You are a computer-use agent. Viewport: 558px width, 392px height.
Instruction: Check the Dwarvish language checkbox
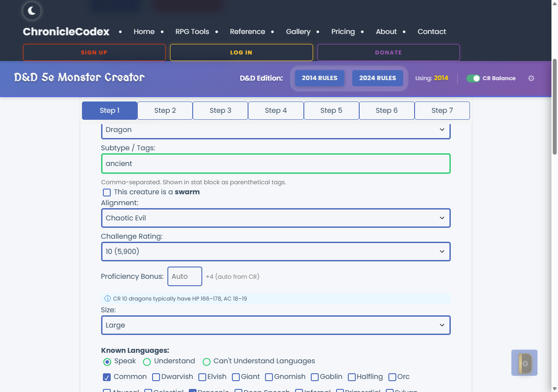click(x=156, y=377)
